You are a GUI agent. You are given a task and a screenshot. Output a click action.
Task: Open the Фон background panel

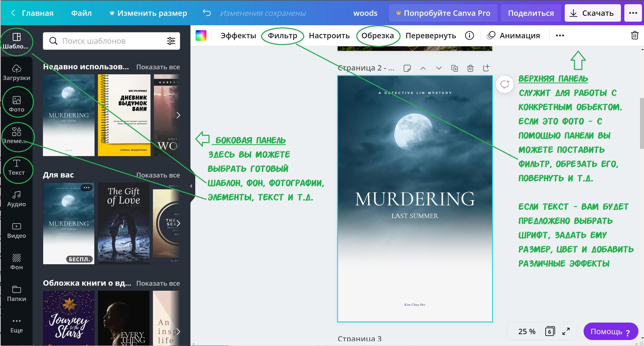16,262
